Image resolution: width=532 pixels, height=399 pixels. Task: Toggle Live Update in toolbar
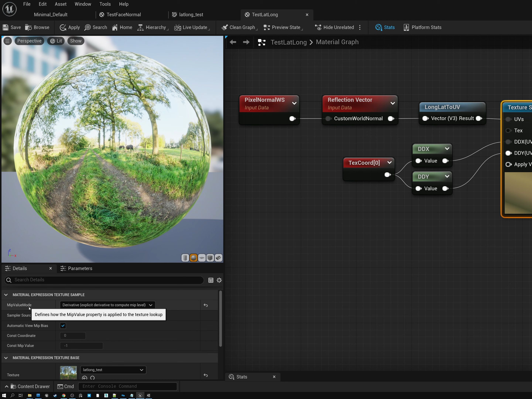click(x=192, y=28)
